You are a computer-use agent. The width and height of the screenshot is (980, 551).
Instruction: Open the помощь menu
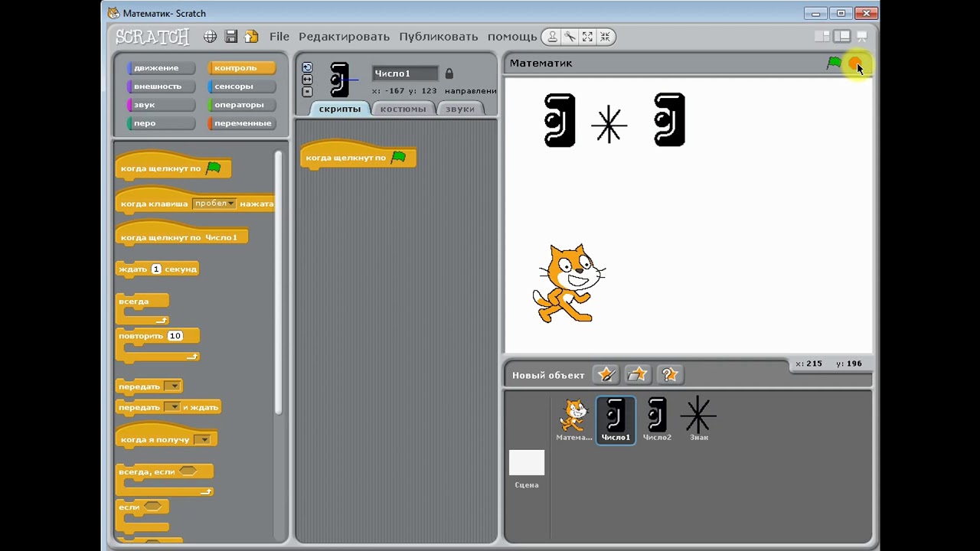[512, 37]
